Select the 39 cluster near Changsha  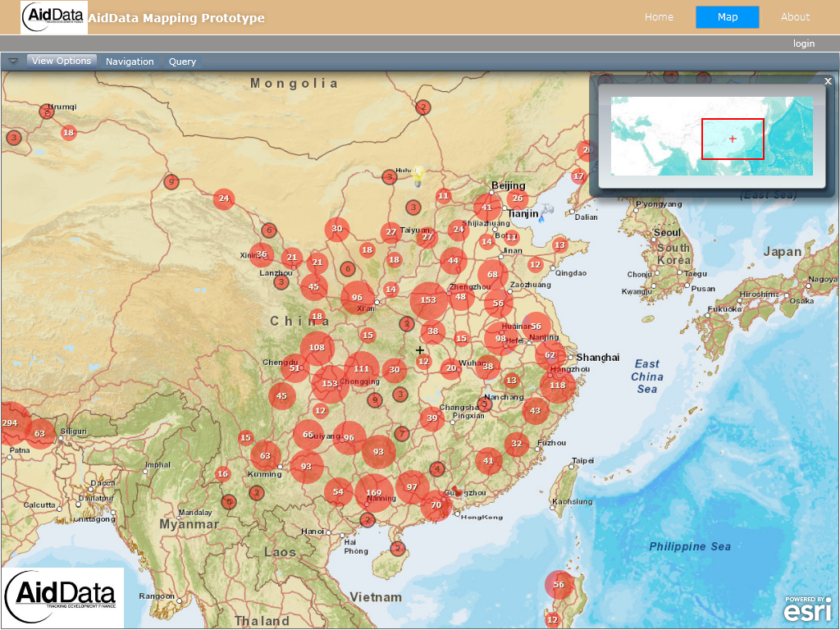tap(431, 418)
